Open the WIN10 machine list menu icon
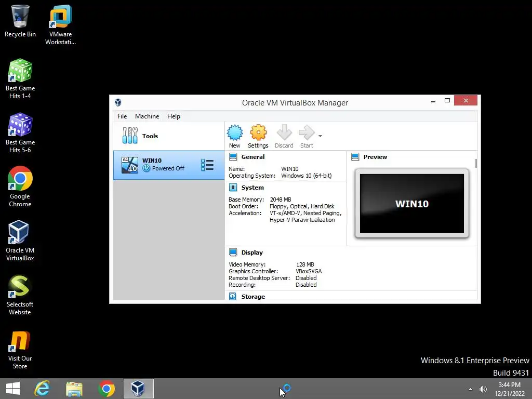Screen dimensions: 532x399 click(x=207, y=165)
